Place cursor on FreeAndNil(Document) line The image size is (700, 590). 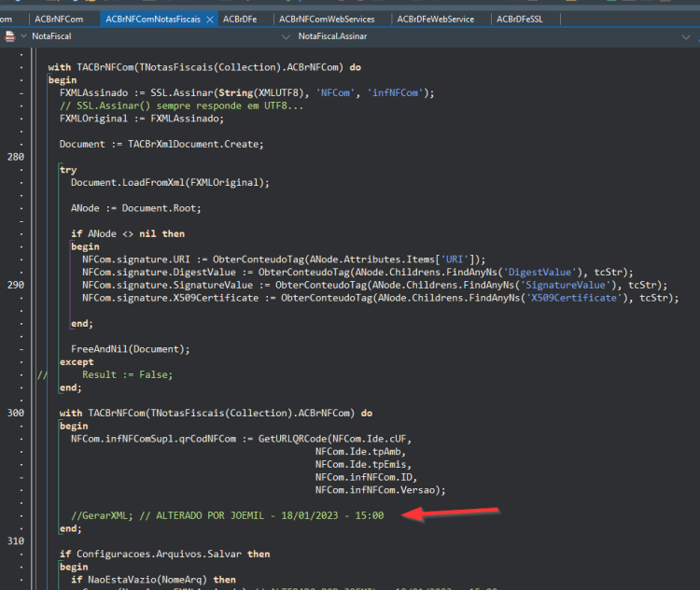tap(131, 349)
